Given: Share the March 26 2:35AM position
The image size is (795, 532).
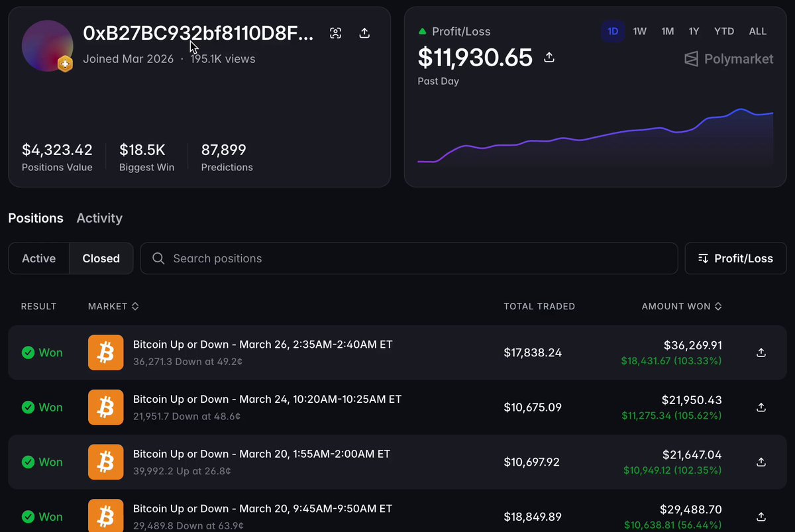Looking at the screenshot, I should point(761,352).
